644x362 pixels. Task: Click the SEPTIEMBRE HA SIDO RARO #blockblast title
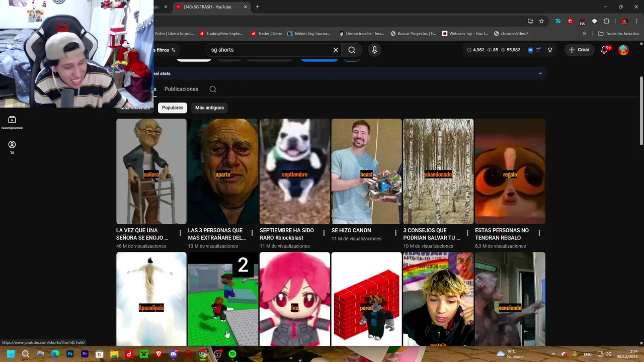click(287, 234)
